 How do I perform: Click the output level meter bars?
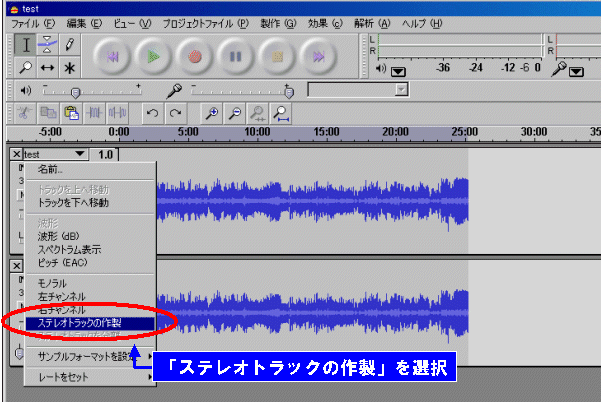pos(460,46)
